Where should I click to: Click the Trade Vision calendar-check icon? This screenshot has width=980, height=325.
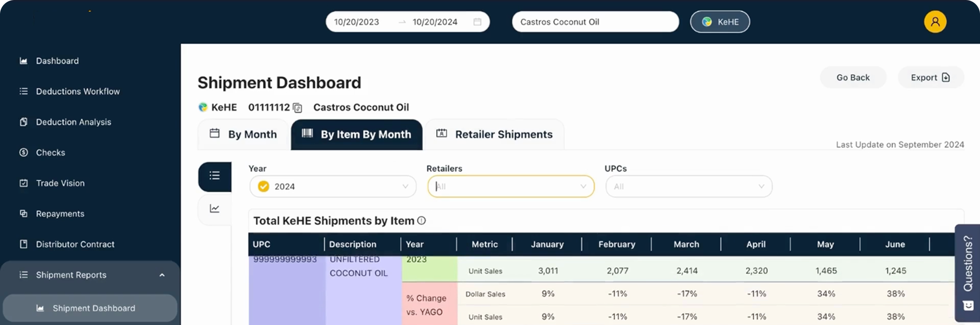24,183
